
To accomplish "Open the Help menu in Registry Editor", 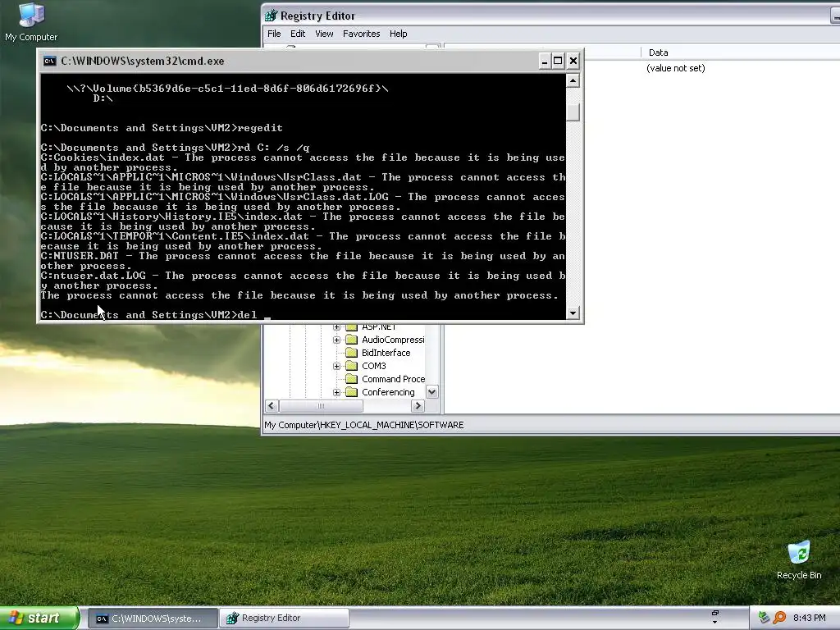I will tap(398, 34).
